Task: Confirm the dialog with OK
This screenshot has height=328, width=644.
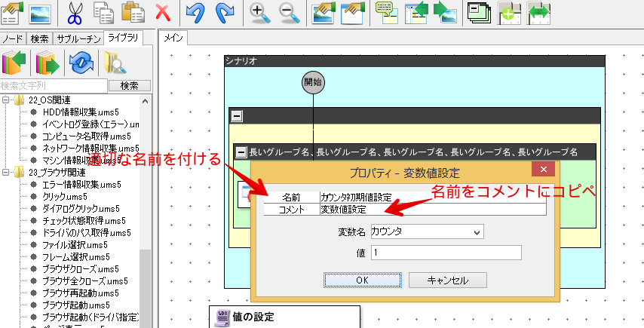Action: [x=362, y=280]
